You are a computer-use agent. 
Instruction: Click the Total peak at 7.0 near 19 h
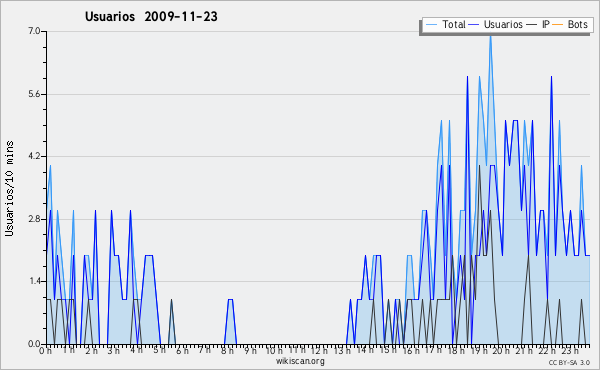pyautogui.click(x=490, y=36)
